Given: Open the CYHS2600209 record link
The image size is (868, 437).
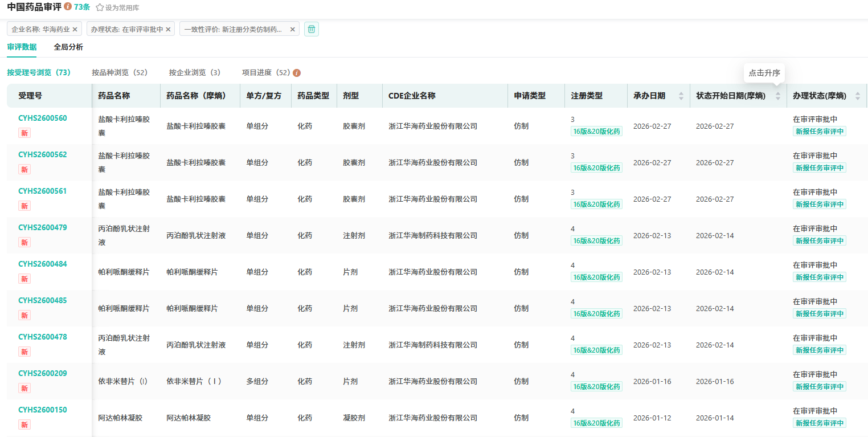Looking at the screenshot, I should tap(43, 374).
